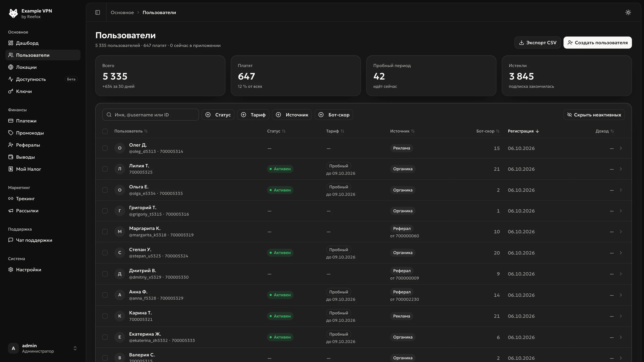This screenshot has height=362, width=644.
Task: Check the Григорий Т. row checkbox
Action: coord(105,211)
